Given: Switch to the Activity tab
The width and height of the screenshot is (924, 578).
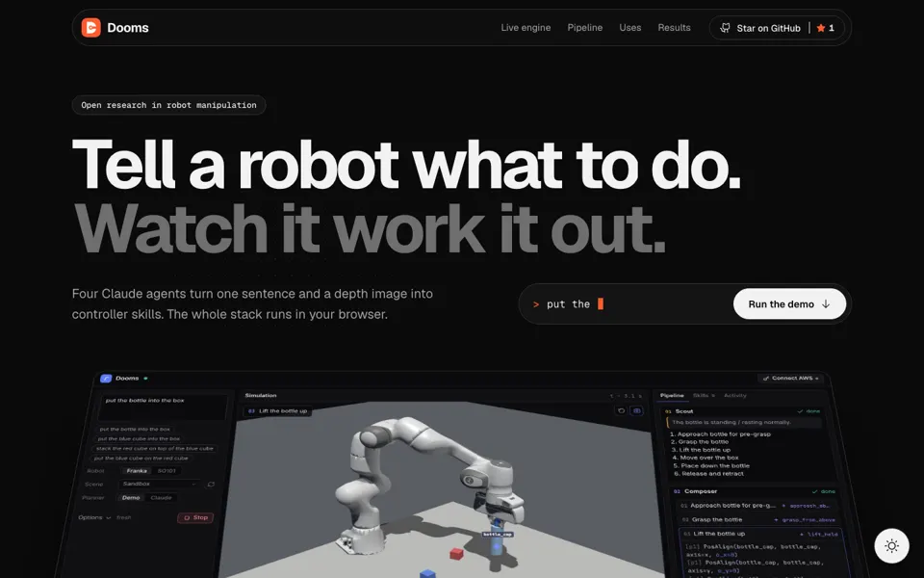Looking at the screenshot, I should pyautogui.click(x=734, y=396).
